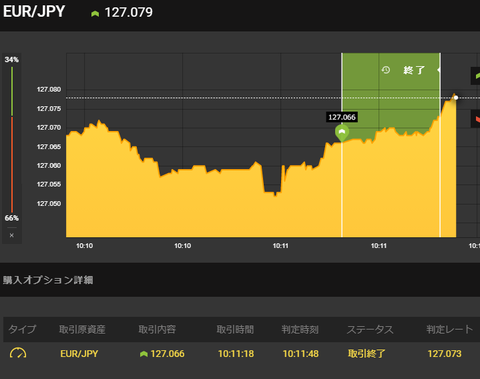This screenshot has width=480, height=379.
Task: Click the 終了 label in the green zone
Action: point(414,70)
